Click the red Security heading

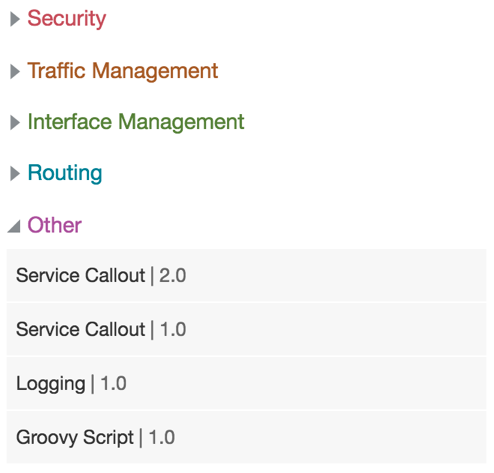pos(67,18)
